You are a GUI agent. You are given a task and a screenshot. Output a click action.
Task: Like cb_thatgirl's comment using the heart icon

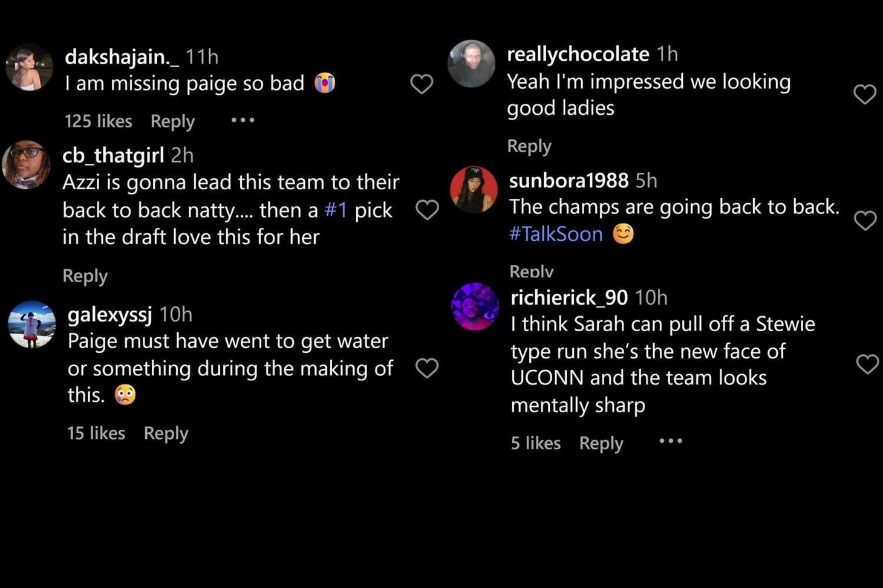pos(427,210)
